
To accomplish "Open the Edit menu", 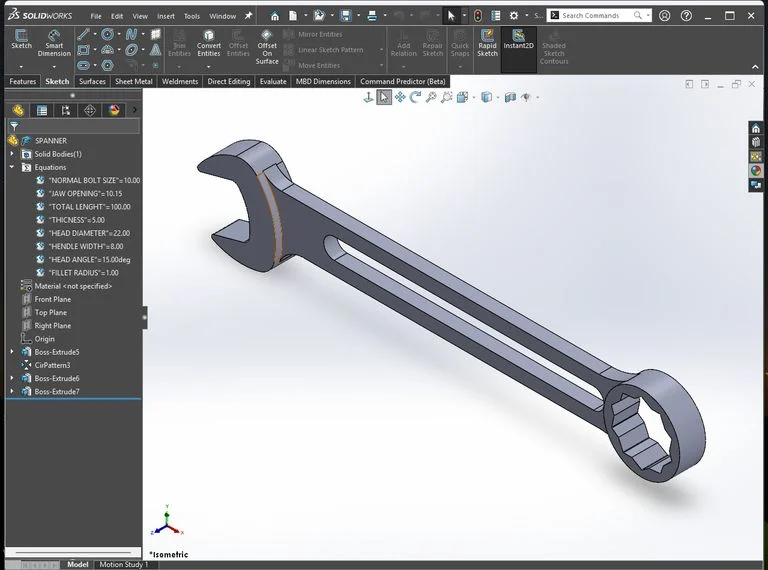I will [x=117, y=16].
